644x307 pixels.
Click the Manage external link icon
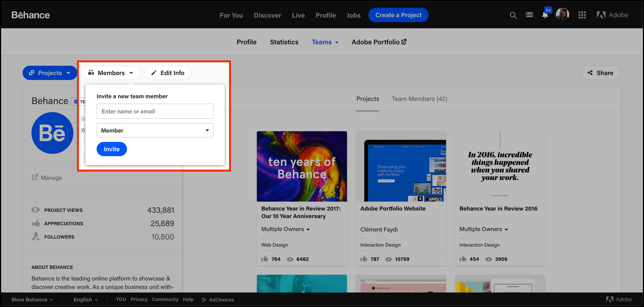pyautogui.click(x=35, y=177)
